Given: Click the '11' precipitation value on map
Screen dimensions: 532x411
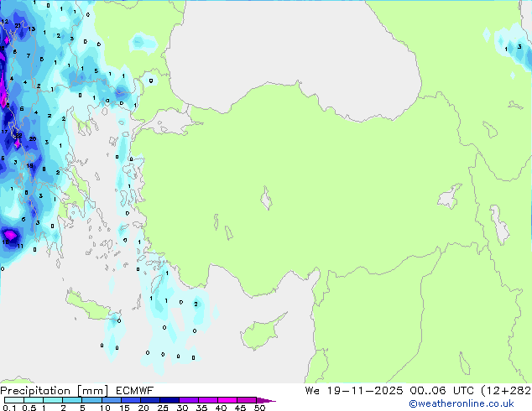Looking at the screenshot, I should [x=20, y=247].
